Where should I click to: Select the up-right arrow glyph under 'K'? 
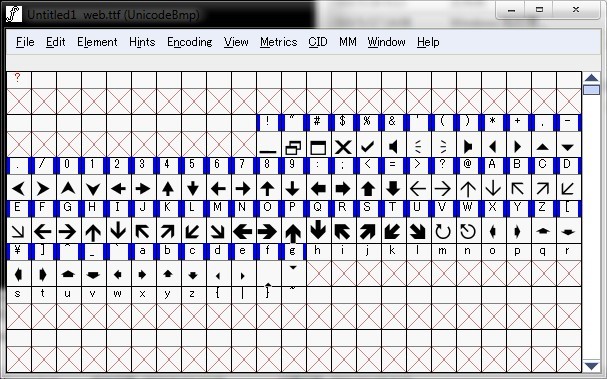click(168, 230)
